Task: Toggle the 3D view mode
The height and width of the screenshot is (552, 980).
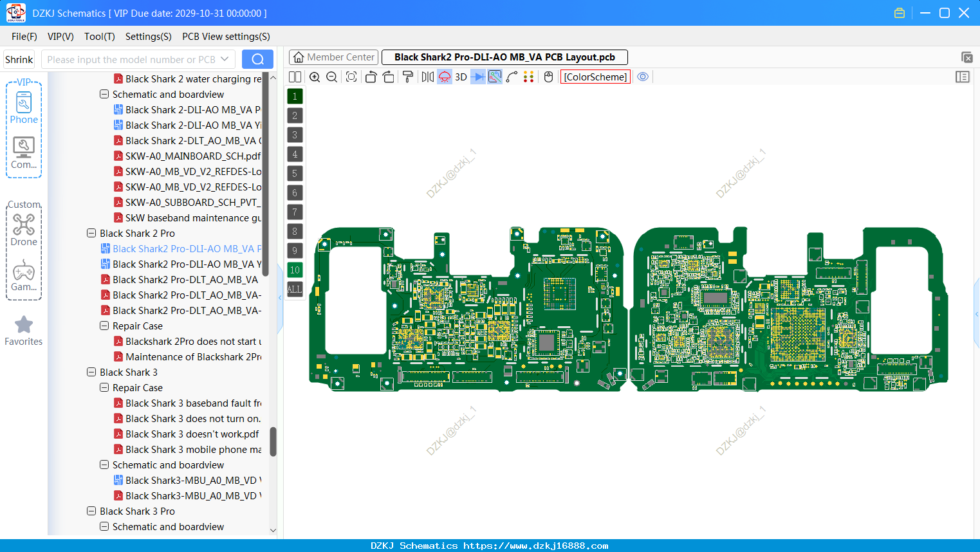Action: (x=461, y=77)
